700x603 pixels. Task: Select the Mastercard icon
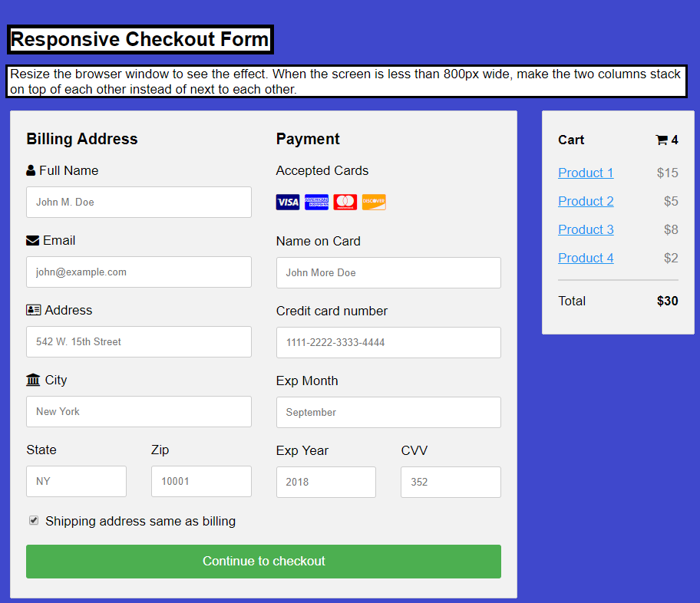coord(345,202)
